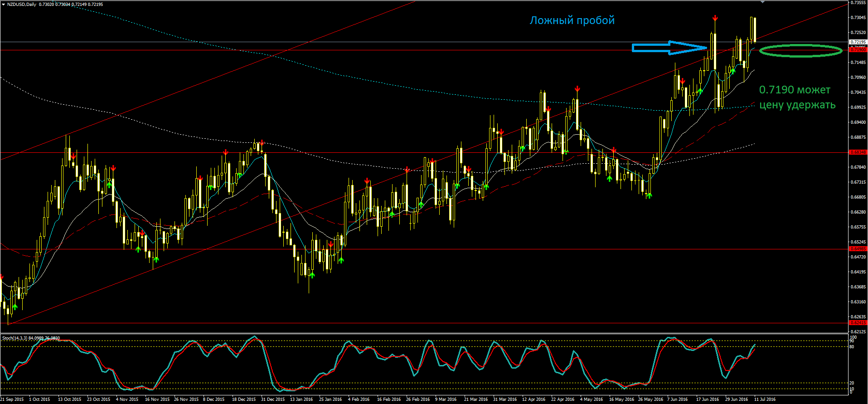Click the green 'цену удержать' annotation line
The width and height of the screenshot is (868, 404).
pyautogui.click(x=797, y=105)
